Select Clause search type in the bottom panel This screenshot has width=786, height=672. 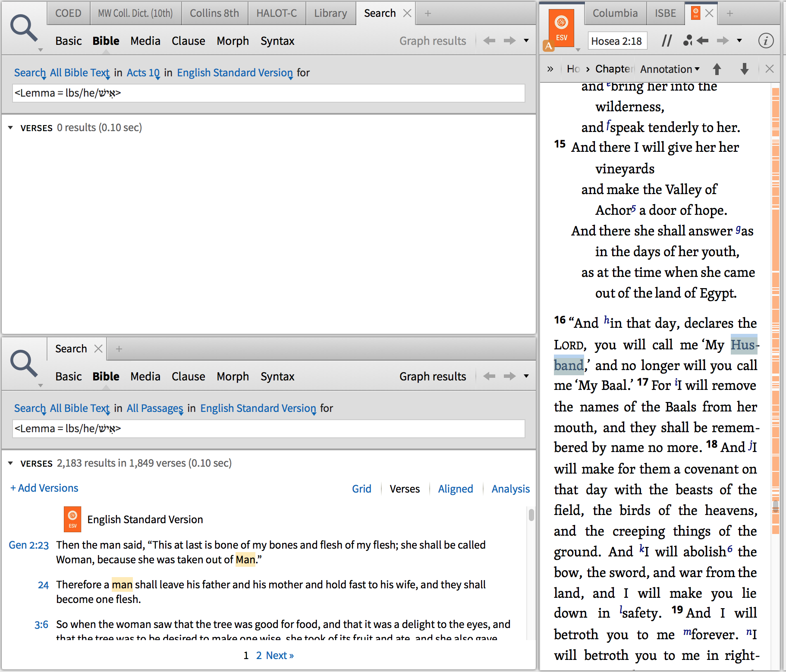189,377
